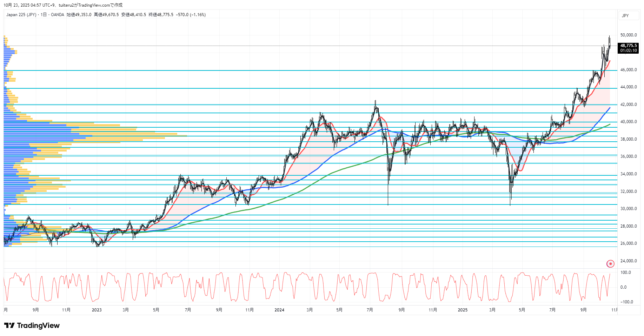Open the JPY currency selector
The image size is (644, 336).
[625, 16]
